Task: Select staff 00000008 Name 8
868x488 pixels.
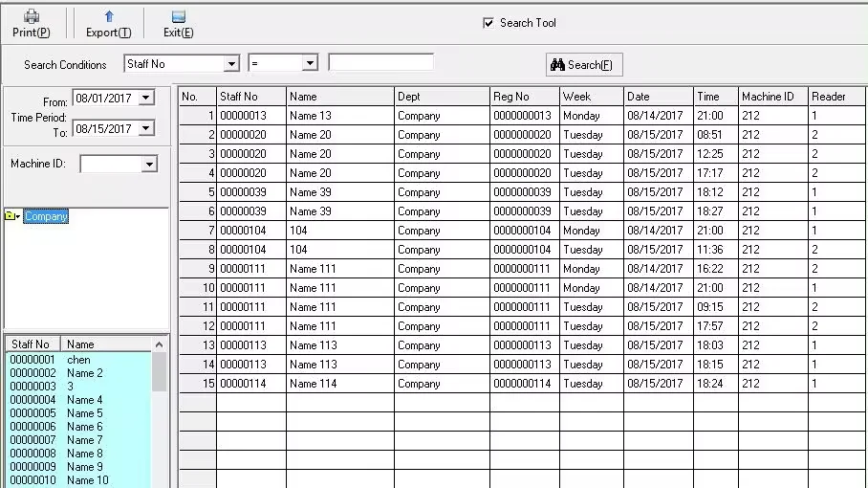Action: click(x=78, y=454)
